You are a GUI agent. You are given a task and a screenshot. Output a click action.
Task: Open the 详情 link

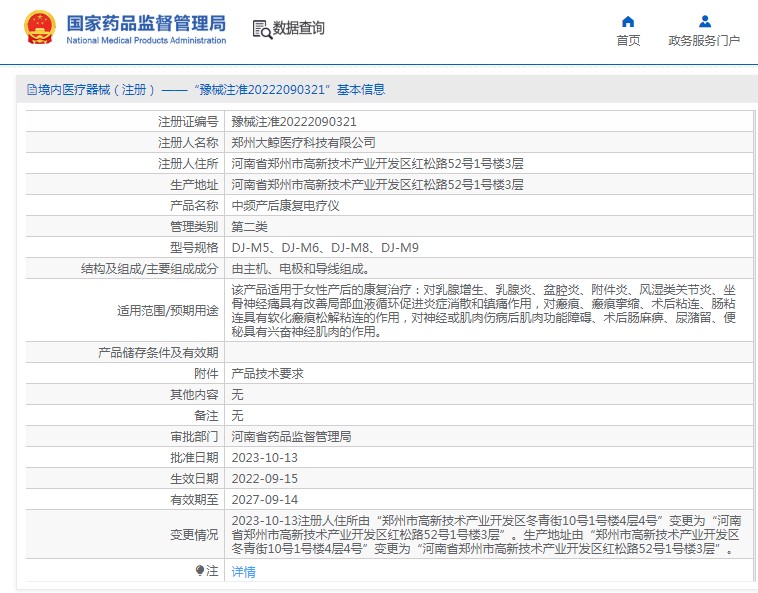coord(244,572)
